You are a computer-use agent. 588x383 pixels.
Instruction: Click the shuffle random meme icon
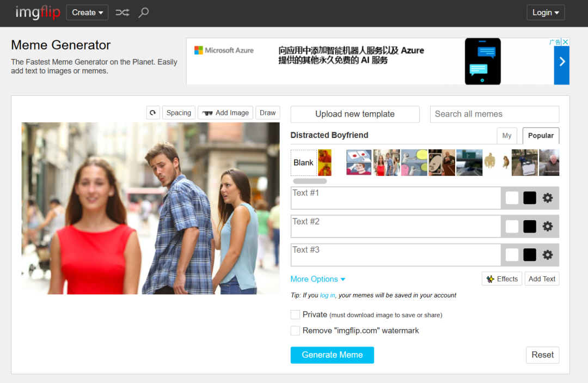pos(122,13)
